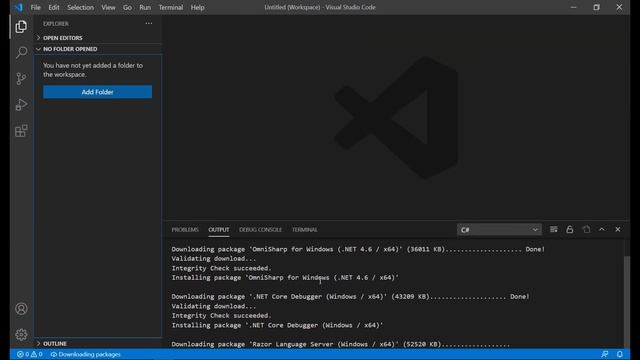The width and height of the screenshot is (640, 360).
Task: Open the Selection menu
Action: (80, 7)
